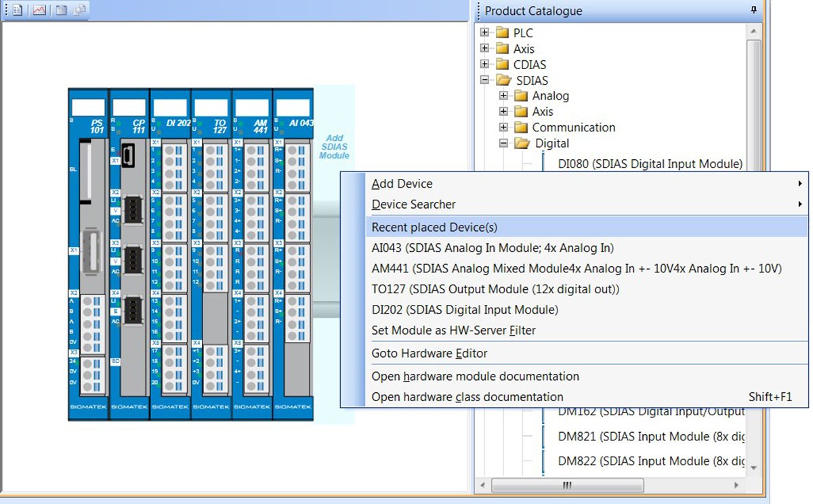Collapse the SDIAS folder tree
The height and width of the screenshot is (504, 813).
click(484, 80)
